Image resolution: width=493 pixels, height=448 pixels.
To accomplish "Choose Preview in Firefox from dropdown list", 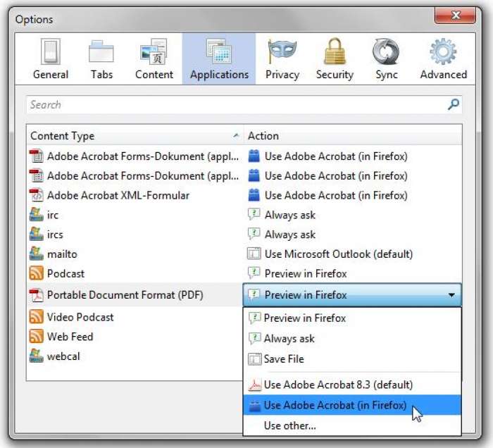I will point(352,318).
